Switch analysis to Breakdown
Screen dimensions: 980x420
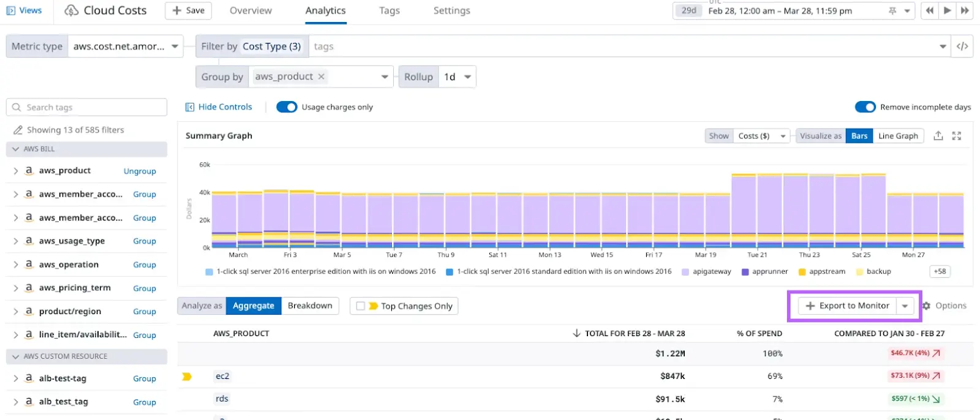click(x=310, y=306)
